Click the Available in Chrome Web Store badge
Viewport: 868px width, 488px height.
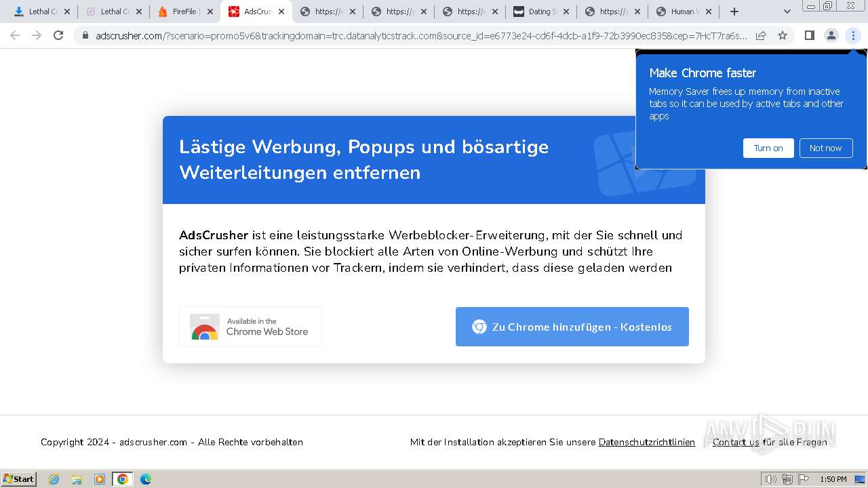250,327
